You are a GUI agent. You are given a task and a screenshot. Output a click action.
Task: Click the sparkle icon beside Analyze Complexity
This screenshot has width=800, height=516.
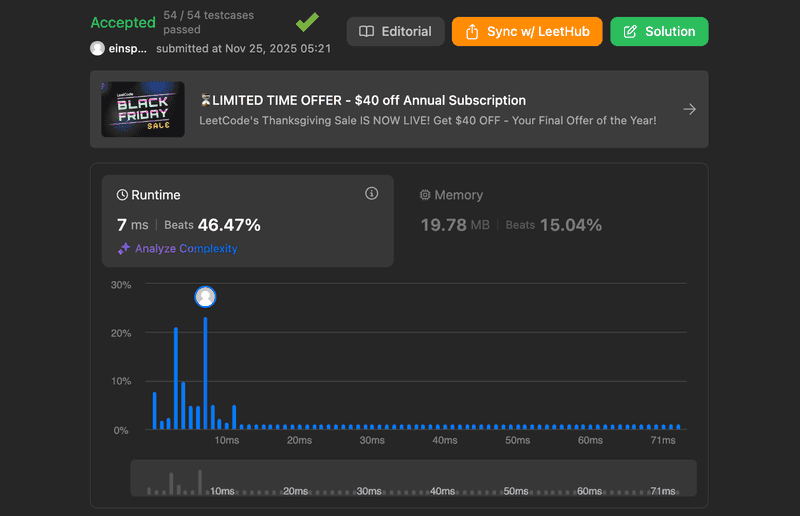(x=124, y=249)
